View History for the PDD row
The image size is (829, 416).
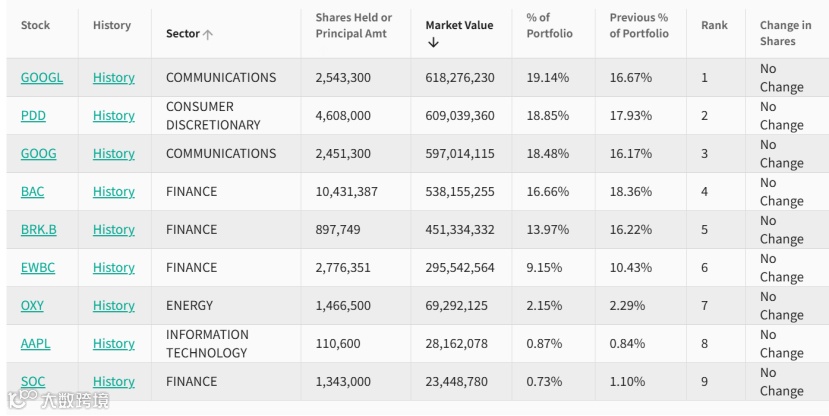point(113,116)
